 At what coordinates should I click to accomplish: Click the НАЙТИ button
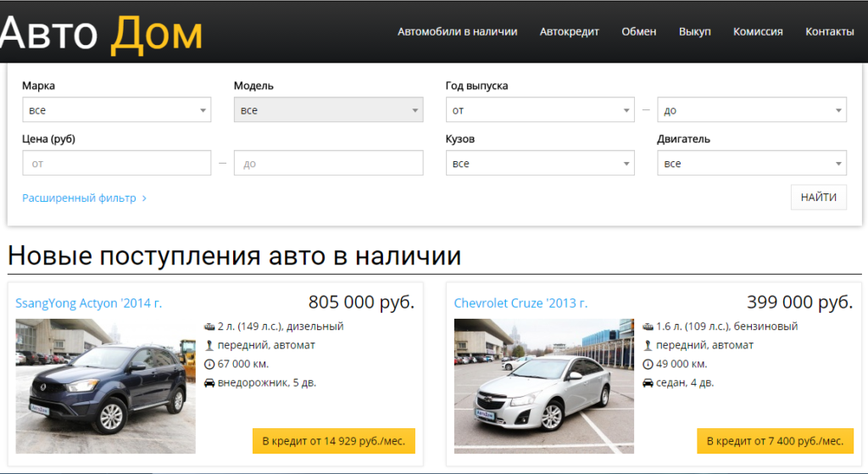pos(819,197)
